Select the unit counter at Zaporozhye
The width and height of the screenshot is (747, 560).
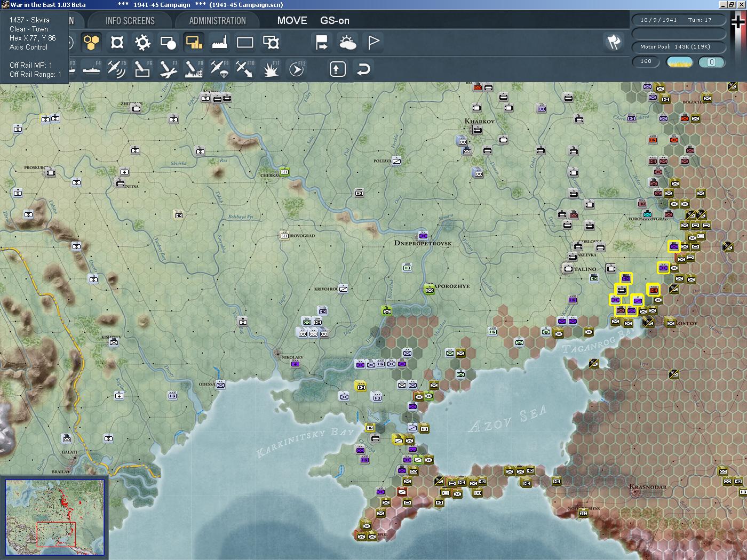pos(430,290)
